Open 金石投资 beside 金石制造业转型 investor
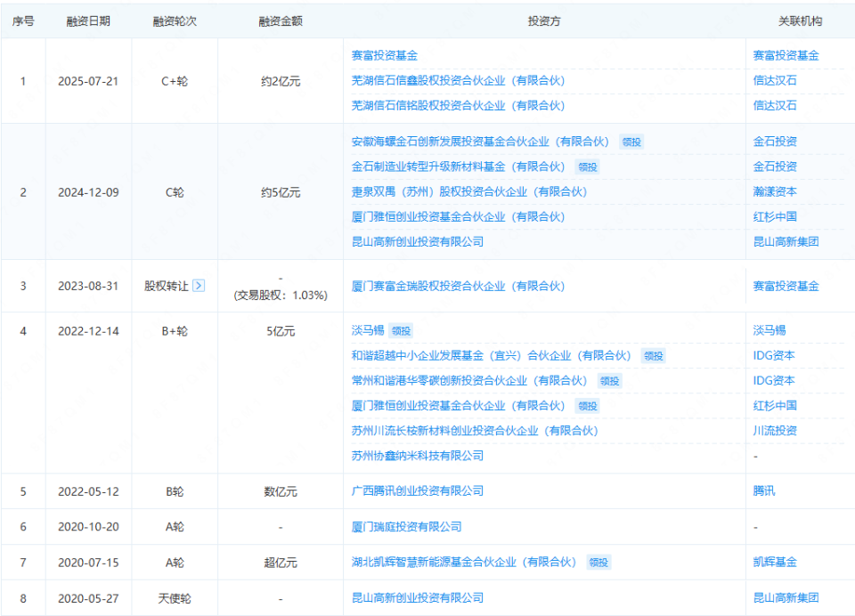855x616 pixels. pos(775,166)
